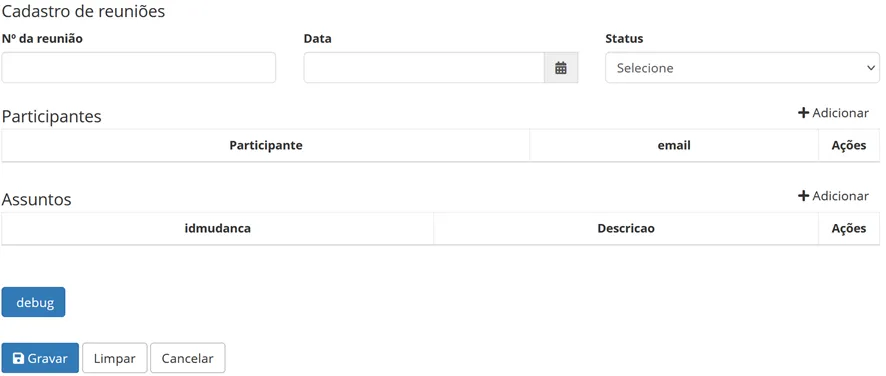Click the Participante column header

click(x=266, y=145)
